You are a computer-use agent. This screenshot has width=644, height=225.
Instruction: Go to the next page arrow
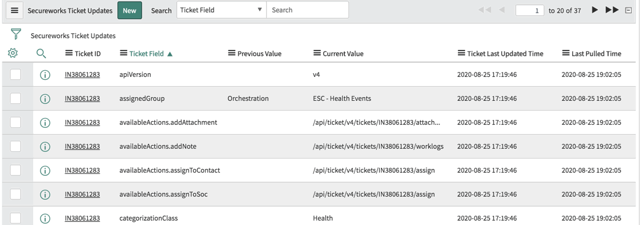tap(595, 10)
